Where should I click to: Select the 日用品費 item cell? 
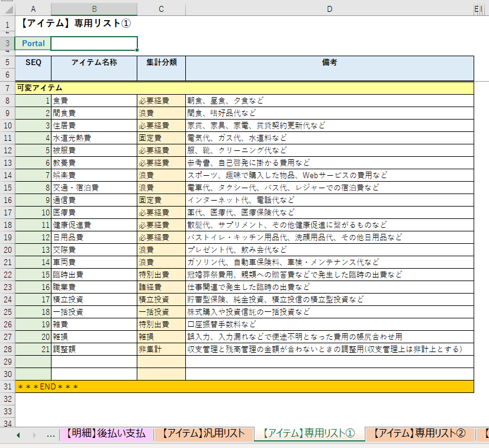click(94, 237)
